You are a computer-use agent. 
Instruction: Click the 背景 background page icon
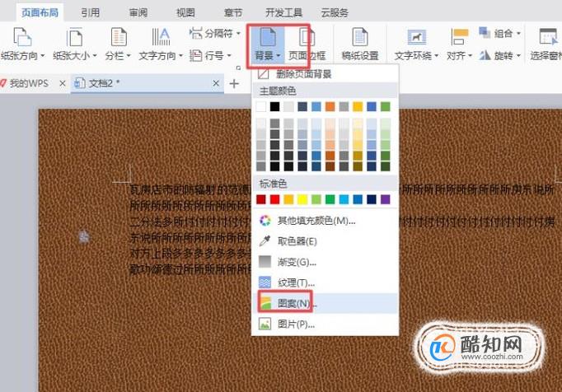(x=267, y=37)
